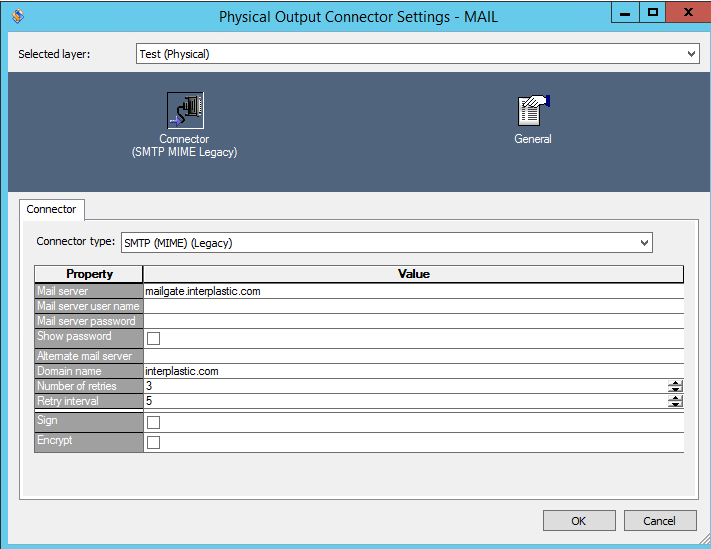711x549 pixels.
Task: Click the Mail server value field
Action: tap(414, 291)
